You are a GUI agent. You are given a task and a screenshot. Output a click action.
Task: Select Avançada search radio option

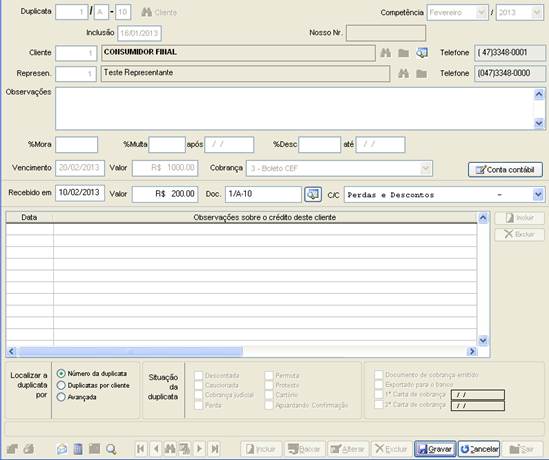61,397
